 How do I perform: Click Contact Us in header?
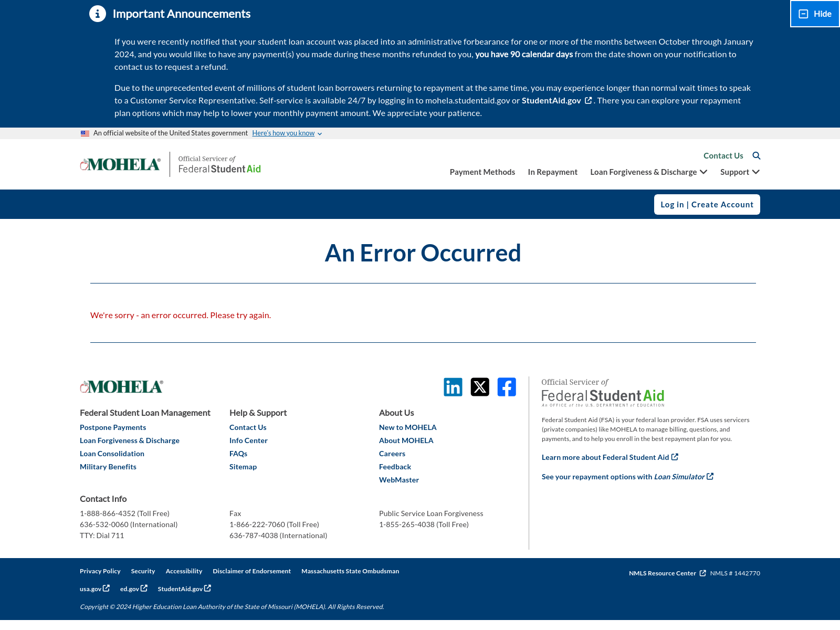coord(723,156)
